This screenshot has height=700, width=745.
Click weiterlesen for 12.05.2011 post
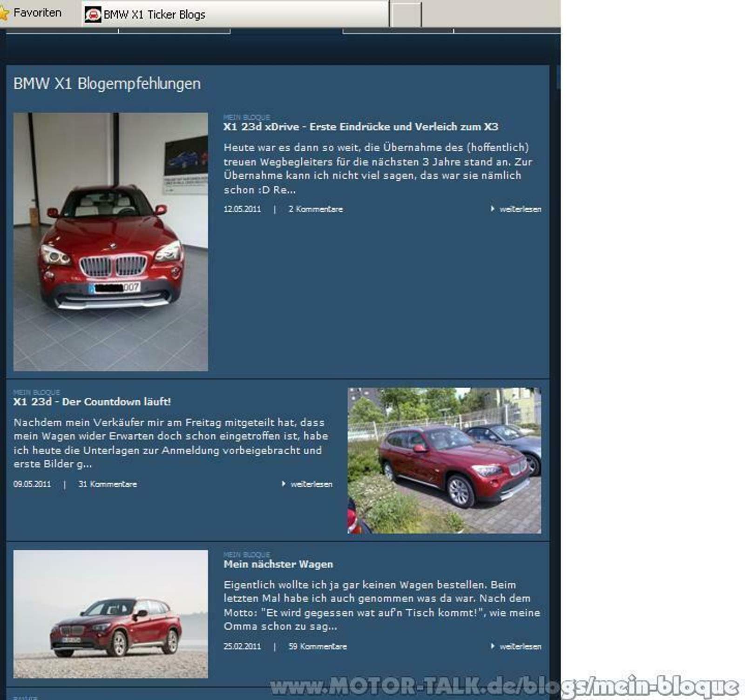point(520,209)
